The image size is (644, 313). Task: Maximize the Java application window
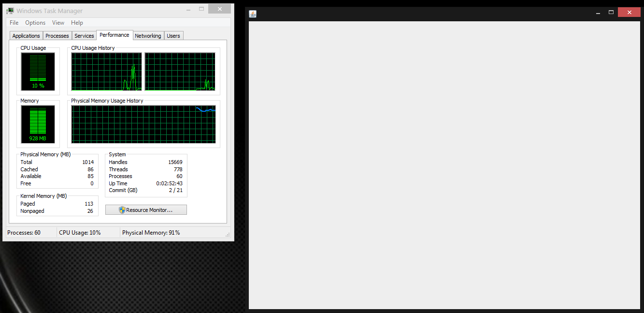pos(611,13)
